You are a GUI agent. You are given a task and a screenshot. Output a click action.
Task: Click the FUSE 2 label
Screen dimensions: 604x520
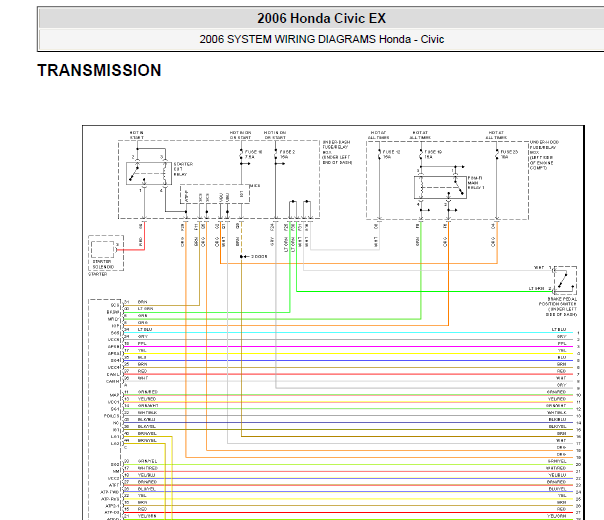point(287,154)
